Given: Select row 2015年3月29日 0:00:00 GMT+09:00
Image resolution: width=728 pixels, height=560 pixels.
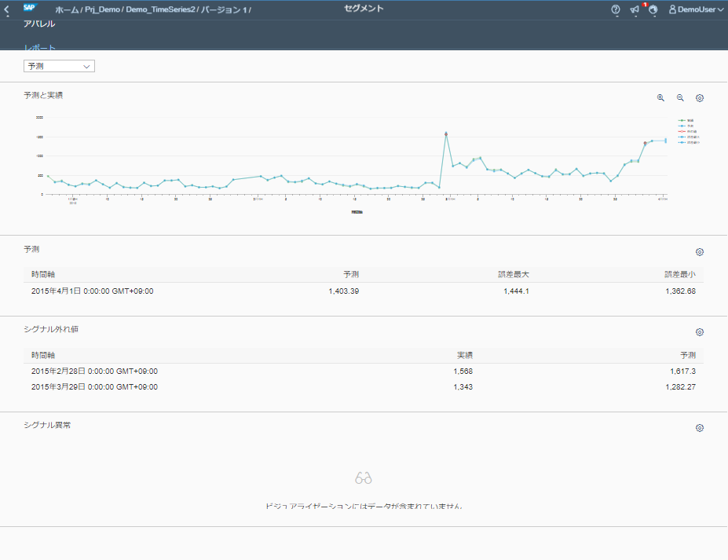Looking at the screenshot, I should [x=364, y=386].
